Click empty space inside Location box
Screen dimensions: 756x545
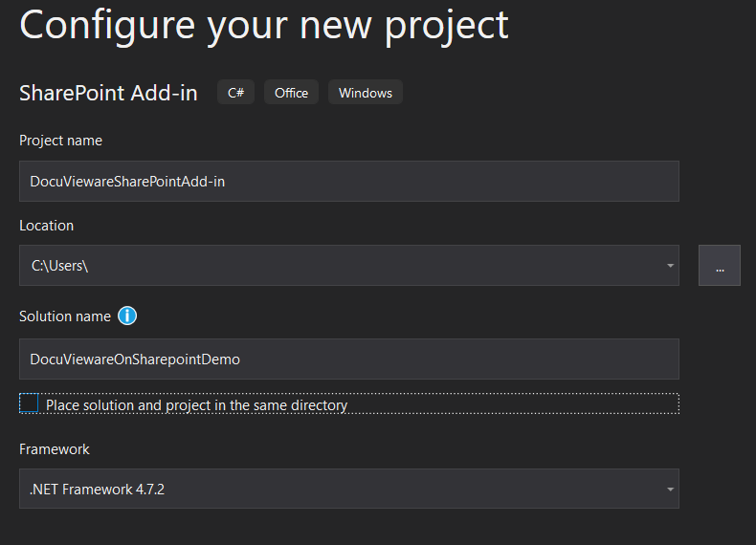coord(376,266)
